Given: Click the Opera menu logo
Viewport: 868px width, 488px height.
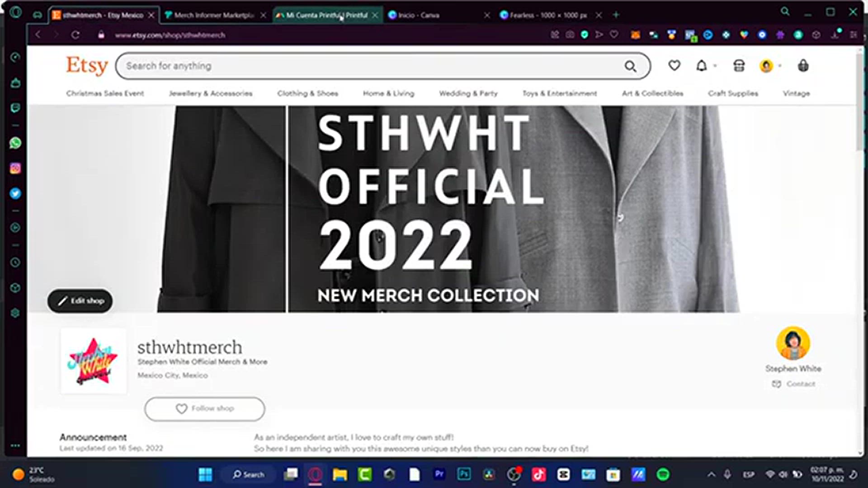Looking at the screenshot, I should coord(15,12).
